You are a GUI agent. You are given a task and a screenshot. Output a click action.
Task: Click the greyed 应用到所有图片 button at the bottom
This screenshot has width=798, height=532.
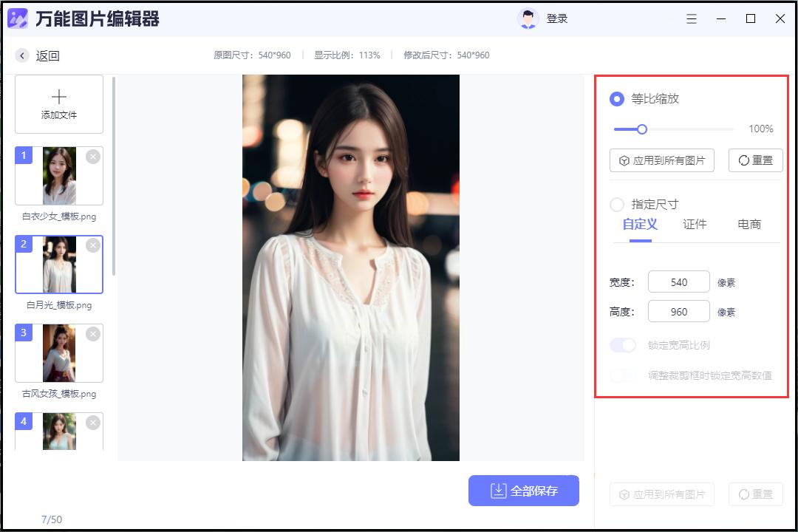pyautogui.click(x=661, y=494)
